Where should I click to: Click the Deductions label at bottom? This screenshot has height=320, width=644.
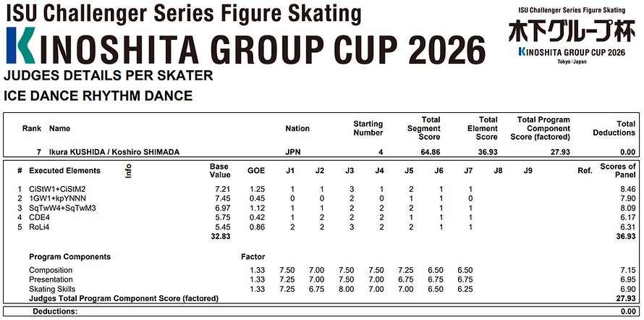pos(55,311)
